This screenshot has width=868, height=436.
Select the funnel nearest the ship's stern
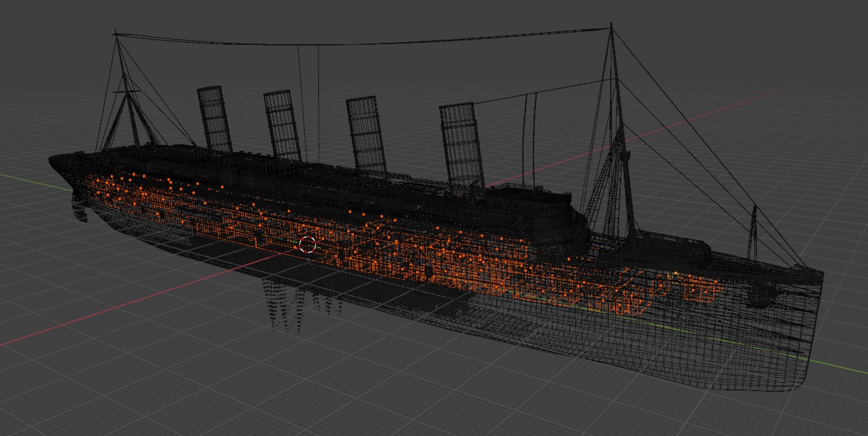pyautogui.click(x=215, y=120)
